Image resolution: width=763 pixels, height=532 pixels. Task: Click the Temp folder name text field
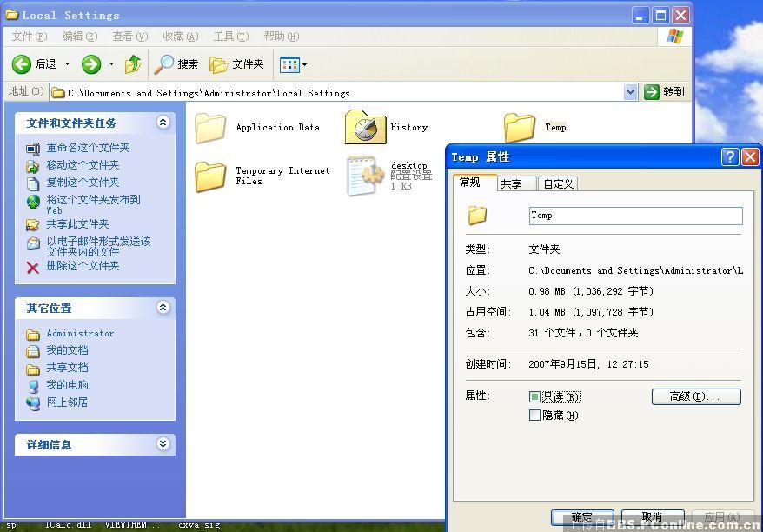[x=635, y=216]
